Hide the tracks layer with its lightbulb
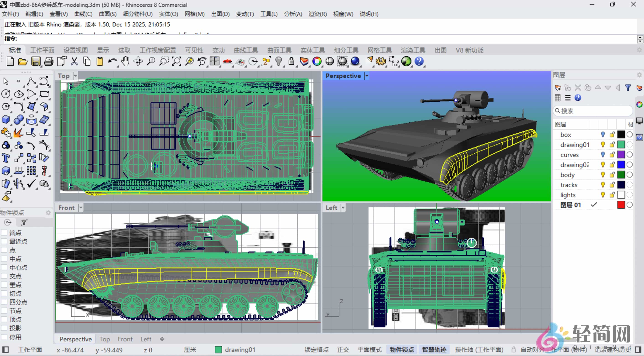Image resolution: width=644 pixels, height=356 pixels. coord(603,185)
